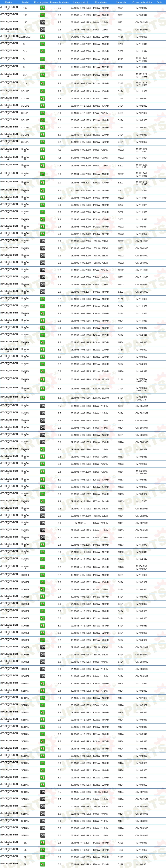Viewport: 166px width, 868px height.
Task: Click the green fuel icon for engine M 104.941
Action: click(43, 226)
